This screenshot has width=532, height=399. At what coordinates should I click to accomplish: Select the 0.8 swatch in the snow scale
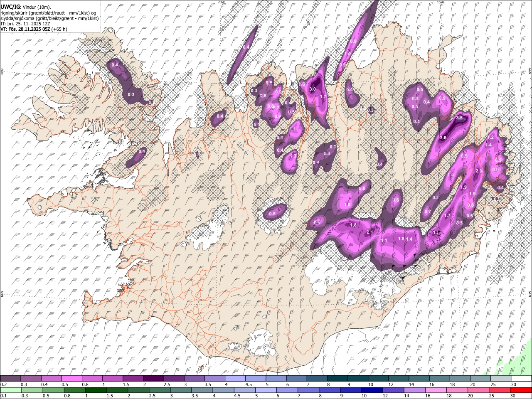point(92,378)
